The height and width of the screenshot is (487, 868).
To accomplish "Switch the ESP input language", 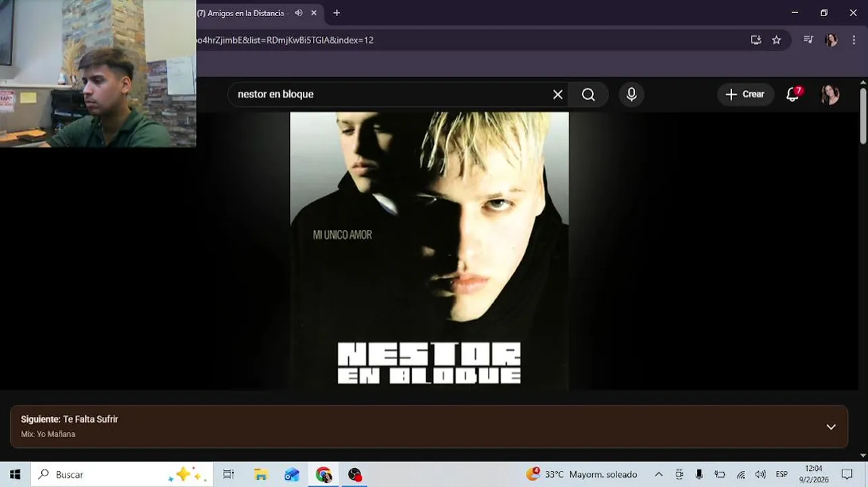I will pyautogui.click(x=781, y=474).
